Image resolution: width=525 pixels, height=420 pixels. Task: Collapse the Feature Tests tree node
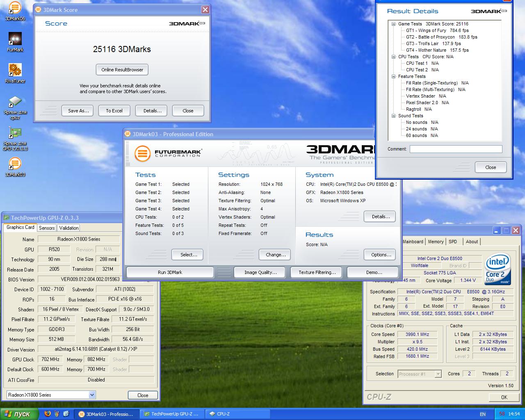pyautogui.click(x=393, y=76)
